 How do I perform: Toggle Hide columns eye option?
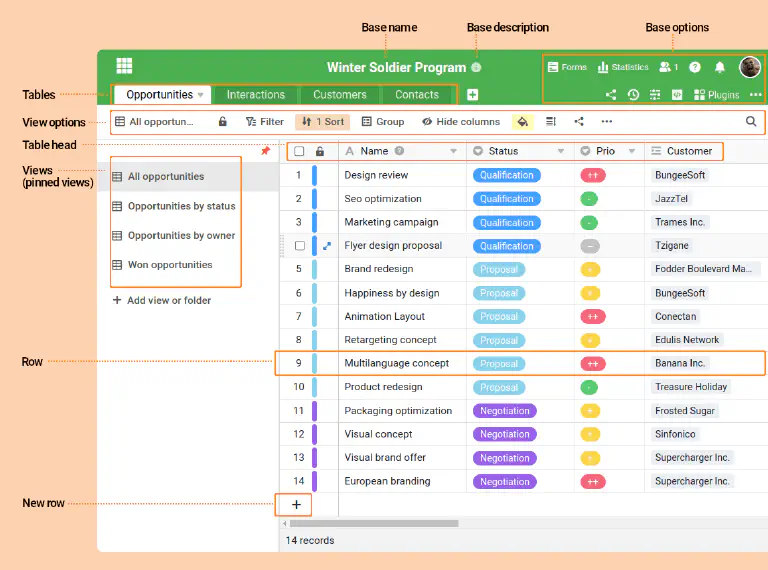[x=460, y=122]
